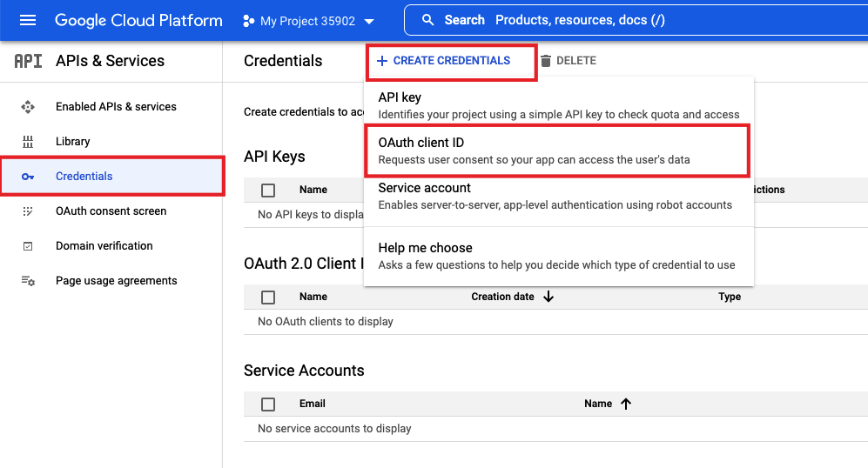Tick the OAuth 2.0 Client IDs checkbox
This screenshot has height=468, width=868.
[268, 298]
